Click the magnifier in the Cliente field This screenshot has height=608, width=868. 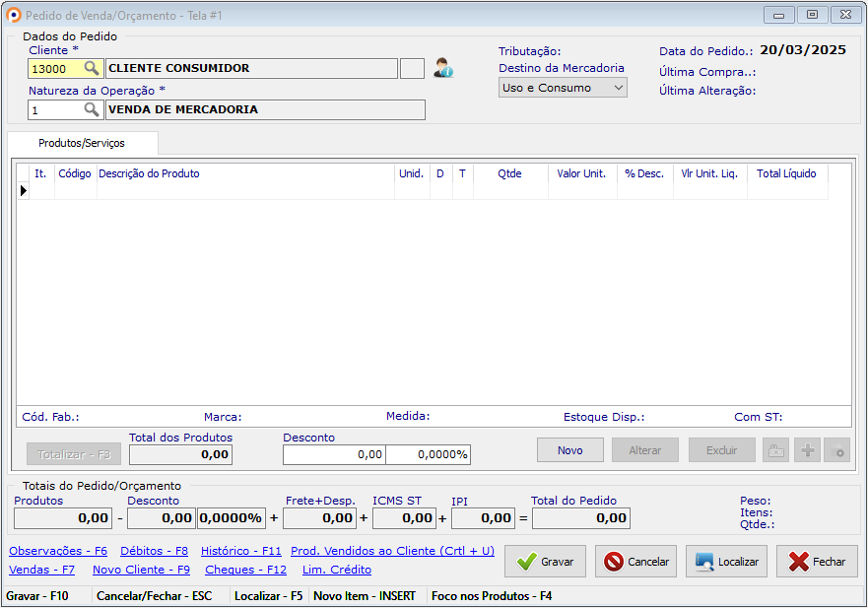pos(92,69)
